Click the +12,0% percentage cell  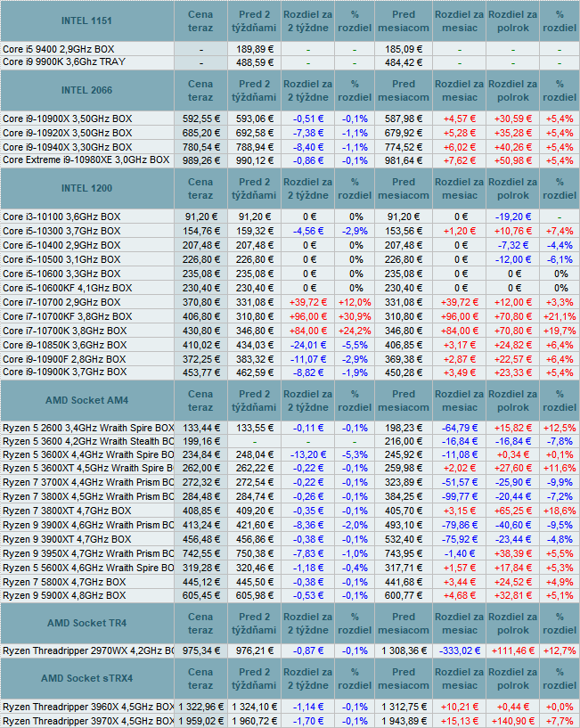[355, 303]
